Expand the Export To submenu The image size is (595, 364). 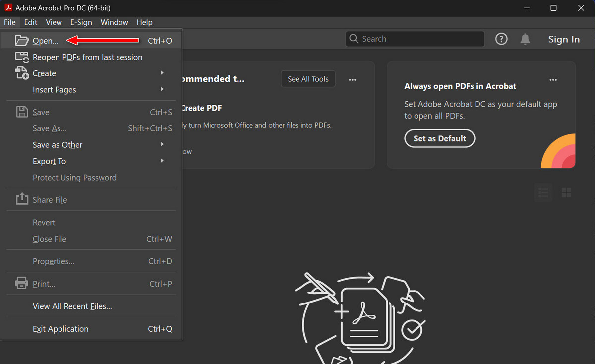(162, 161)
